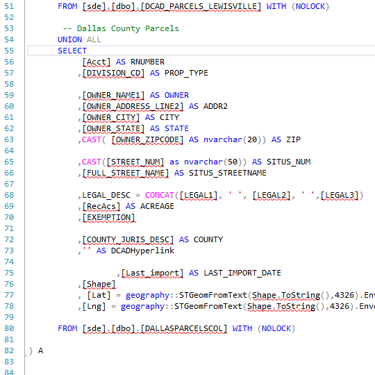Image resolution: width=375 pixels, height=375 pixels.
Task: Click the PROP_TYPE alias
Action: [x=186, y=73]
